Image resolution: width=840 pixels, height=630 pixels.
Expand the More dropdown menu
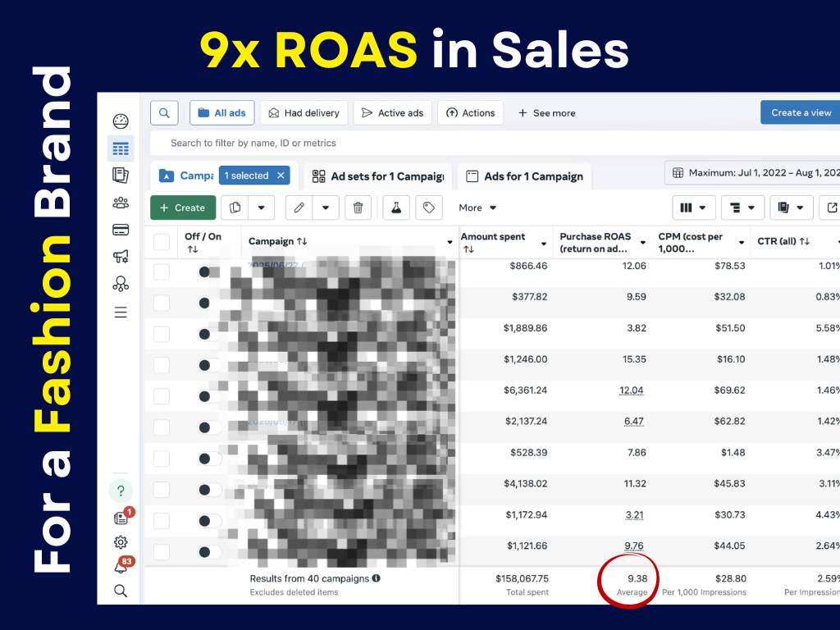[477, 208]
